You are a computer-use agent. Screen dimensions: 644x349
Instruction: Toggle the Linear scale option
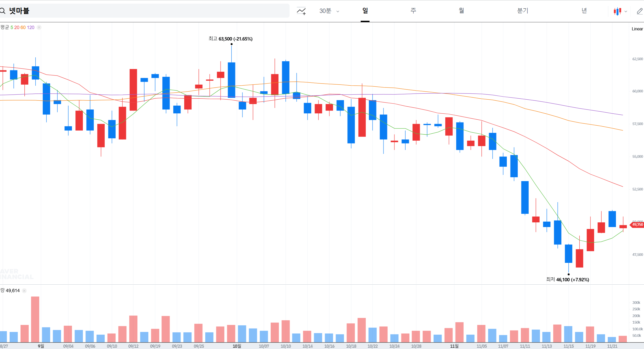coord(637,29)
